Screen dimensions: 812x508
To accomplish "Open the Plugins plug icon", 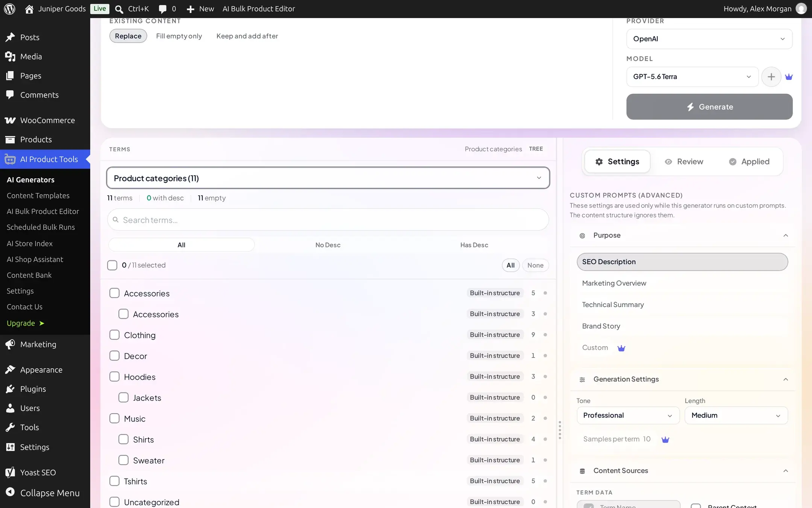I will 10,389.
